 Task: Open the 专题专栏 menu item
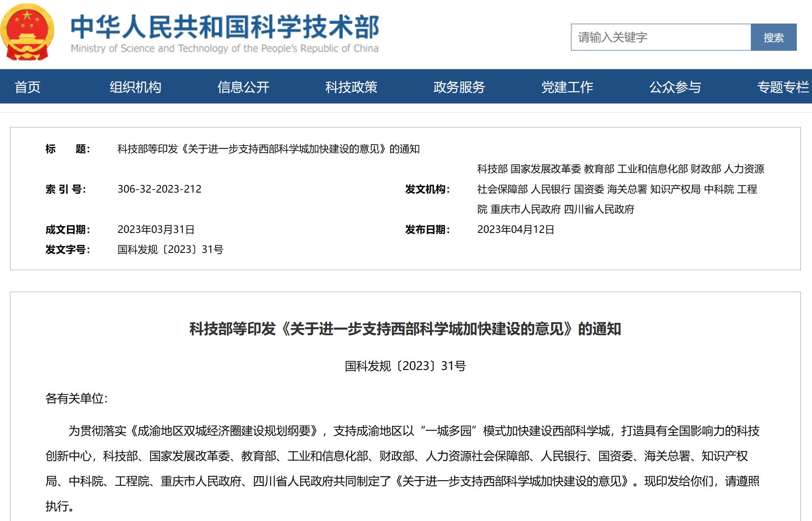point(783,87)
